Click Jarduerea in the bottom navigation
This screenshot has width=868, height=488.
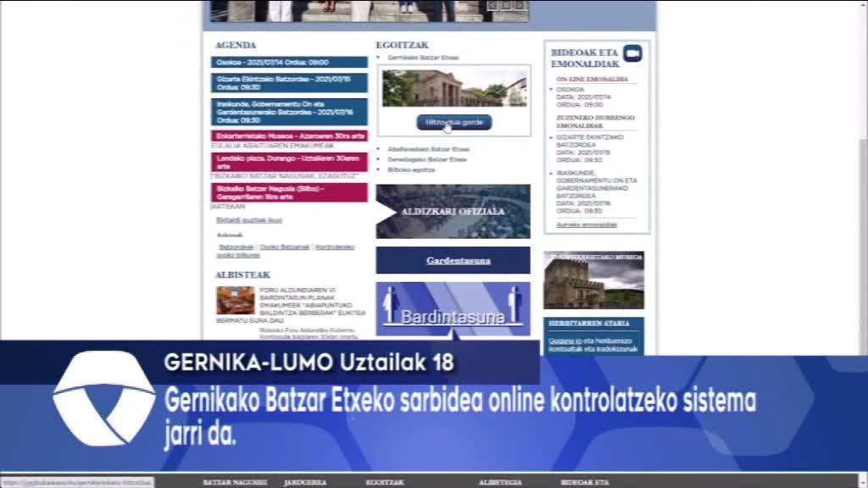[305, 482]
